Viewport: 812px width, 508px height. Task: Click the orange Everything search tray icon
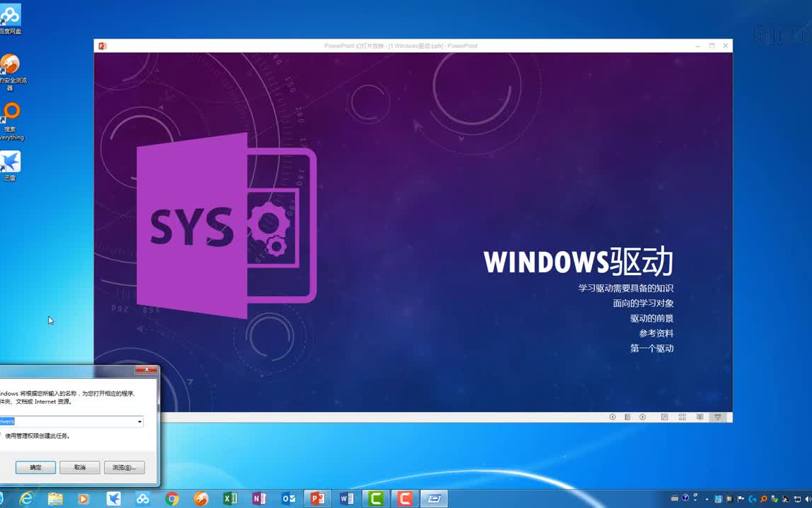pyautogui.click(x=764, y=500)
